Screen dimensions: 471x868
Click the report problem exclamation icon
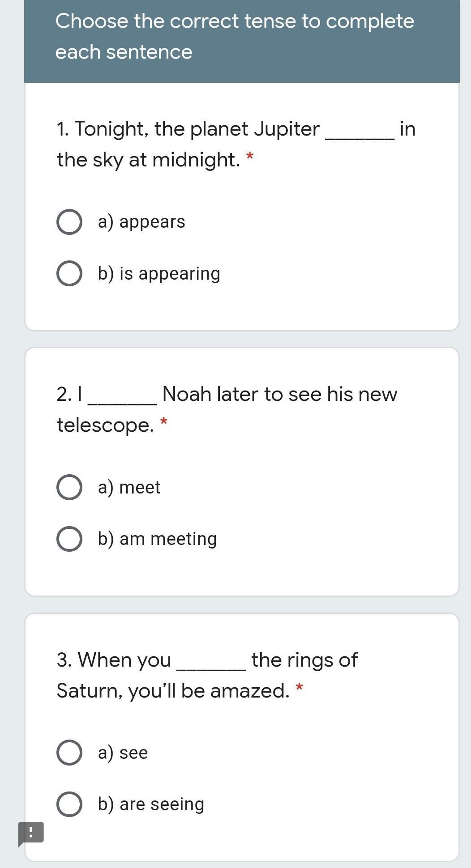point(31,834)
